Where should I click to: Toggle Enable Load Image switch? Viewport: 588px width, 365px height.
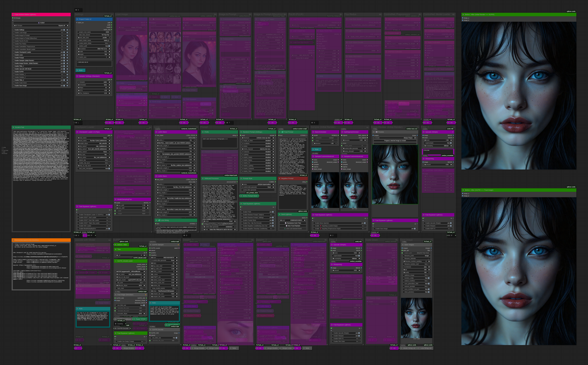point(64,33)
